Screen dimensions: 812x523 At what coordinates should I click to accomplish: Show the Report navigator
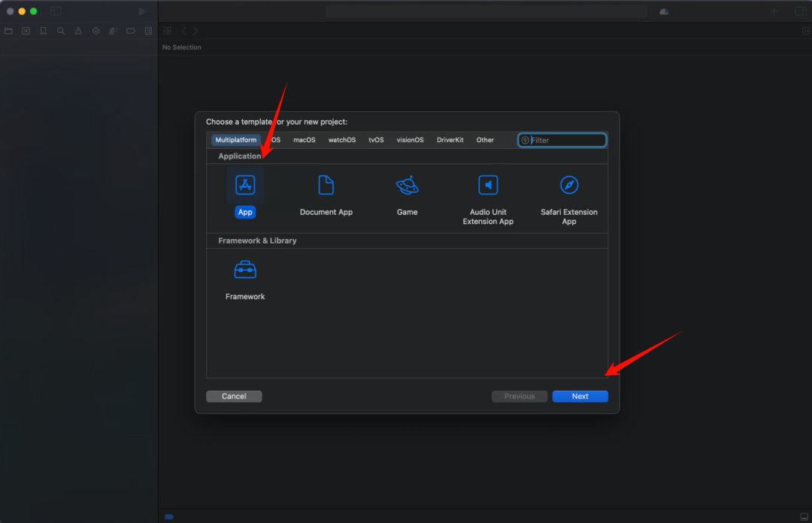point(149,31)
